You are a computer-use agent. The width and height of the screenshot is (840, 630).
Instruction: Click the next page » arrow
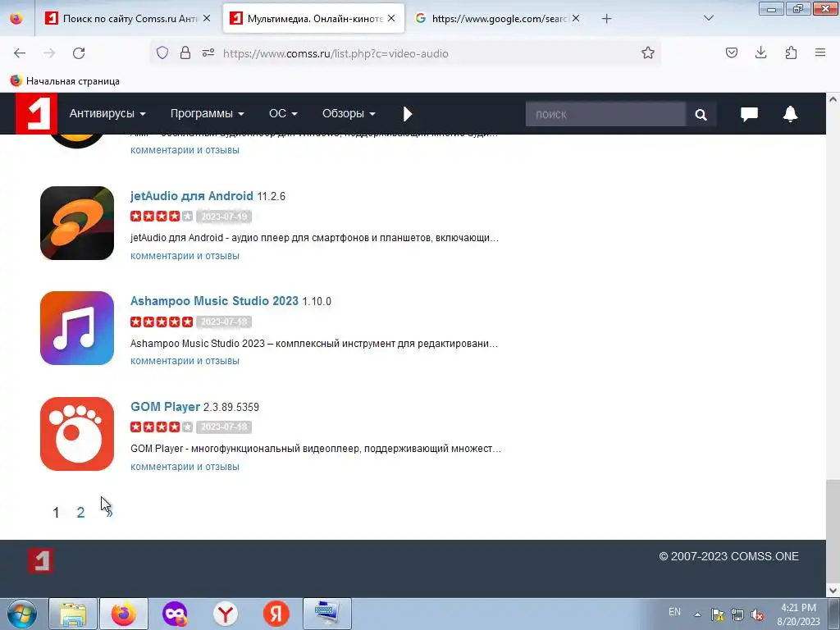point(109,514)
